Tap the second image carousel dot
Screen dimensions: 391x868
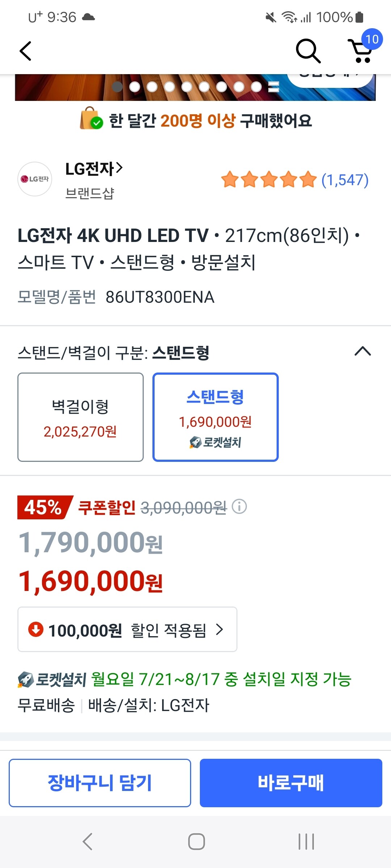tap(135, 87)
